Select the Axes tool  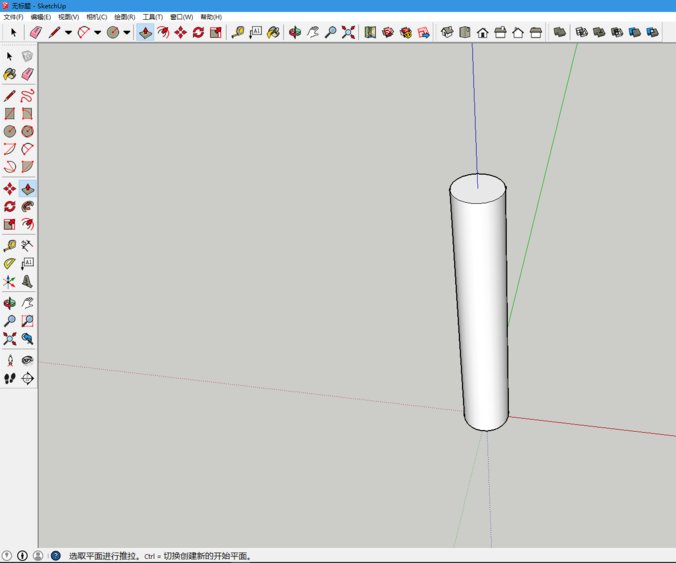pyautogui.click(x=9, y=282)
